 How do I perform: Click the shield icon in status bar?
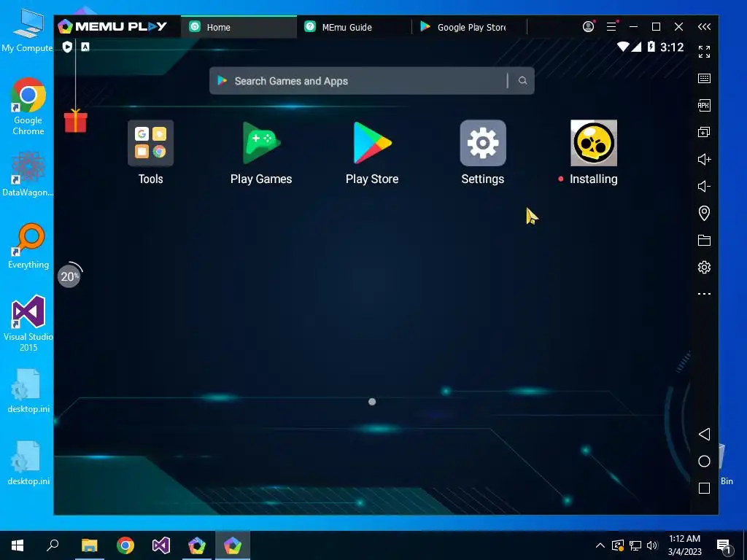point(67,47)
